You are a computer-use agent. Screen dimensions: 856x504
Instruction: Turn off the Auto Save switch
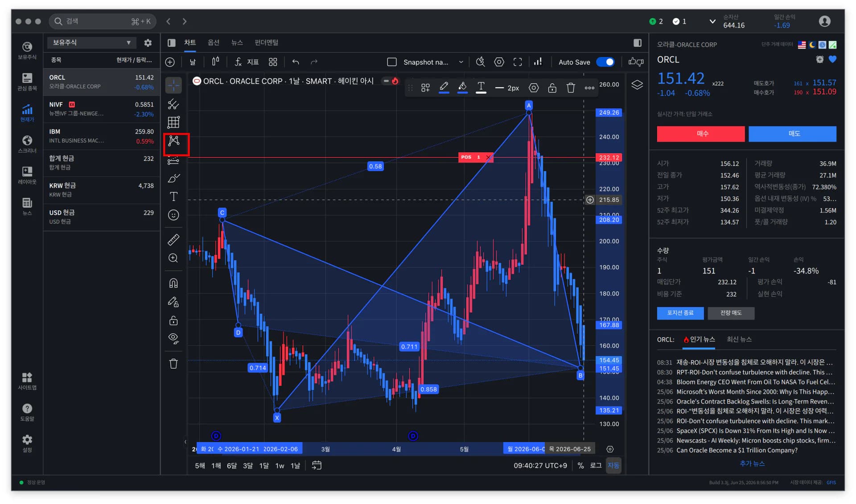click(605, 62)
